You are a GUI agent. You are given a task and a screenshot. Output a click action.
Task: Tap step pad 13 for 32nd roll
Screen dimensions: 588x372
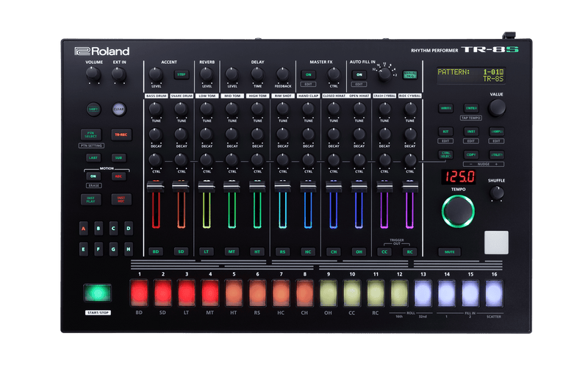[x=423, y=293]
